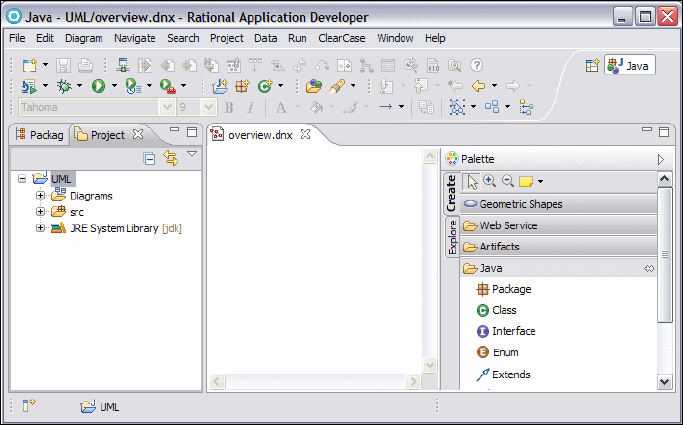Open the Geometric Shapes palette drawer
This screenshot has width=683, height=425.
click(558, 204)
